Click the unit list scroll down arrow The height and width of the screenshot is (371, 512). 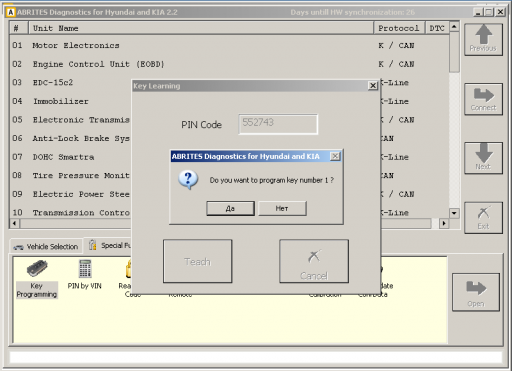[x=454, y=213]
